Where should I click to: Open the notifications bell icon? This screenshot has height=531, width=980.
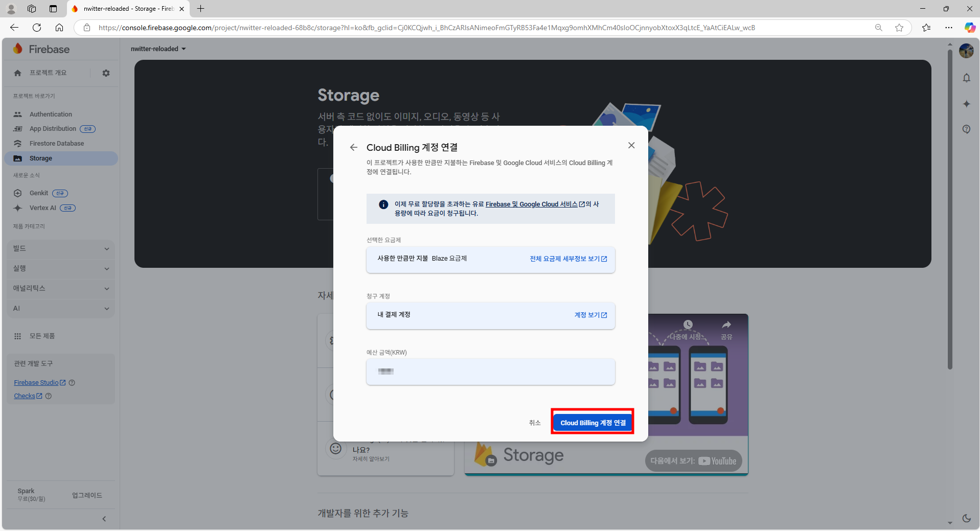tap(966, 78)
